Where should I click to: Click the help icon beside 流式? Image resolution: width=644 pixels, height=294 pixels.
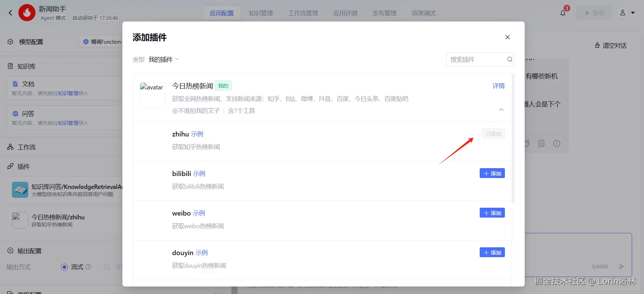(x=88, y=267)
